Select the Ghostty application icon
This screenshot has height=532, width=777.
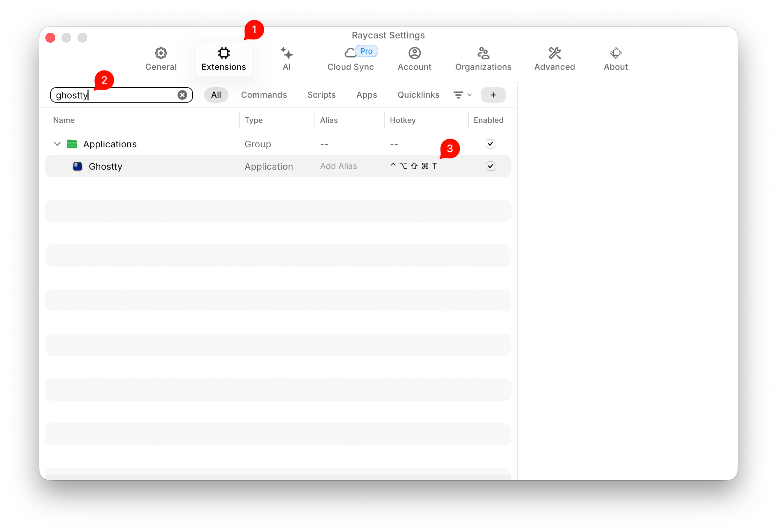[x=77, y=166]
